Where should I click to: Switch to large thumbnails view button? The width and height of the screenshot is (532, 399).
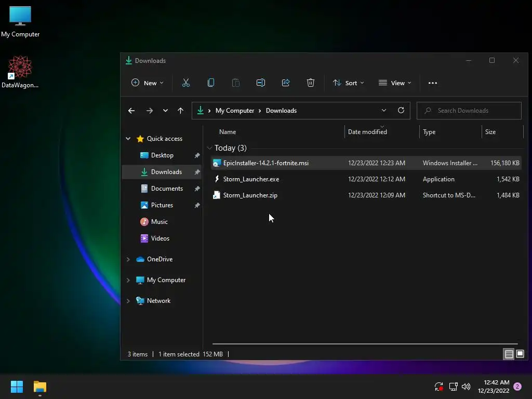pos(520,354)
